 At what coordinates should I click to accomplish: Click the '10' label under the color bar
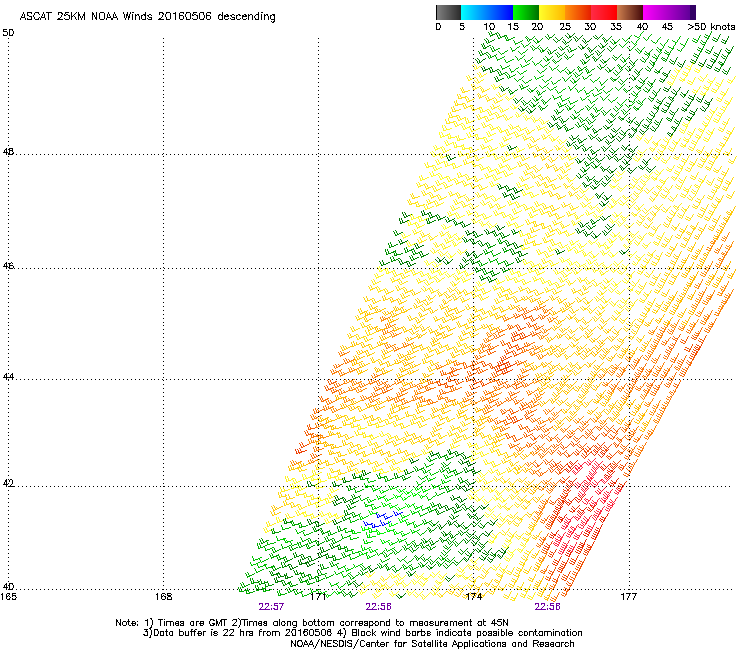tap(489, 27)
